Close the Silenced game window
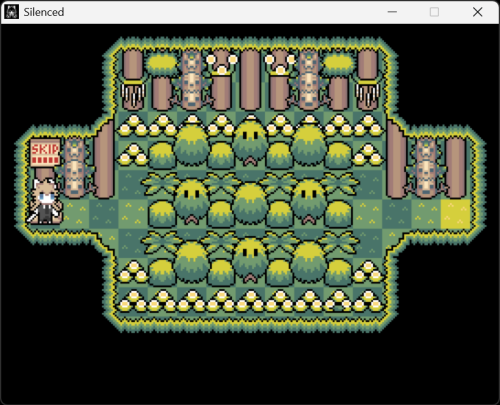The image size is (500, 405). (x=477, y=12)
